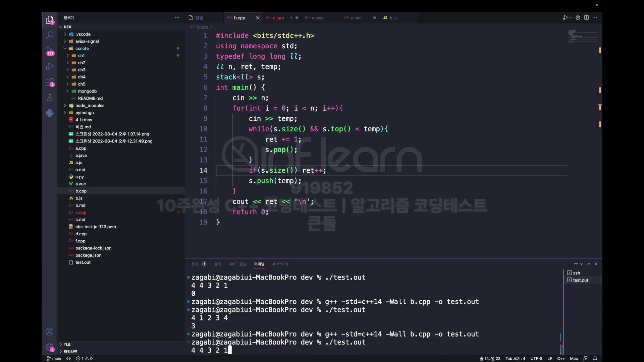The height and width of the screenshot is (362, 644).
Task: Open Run and Debug view
Action: 50,67
